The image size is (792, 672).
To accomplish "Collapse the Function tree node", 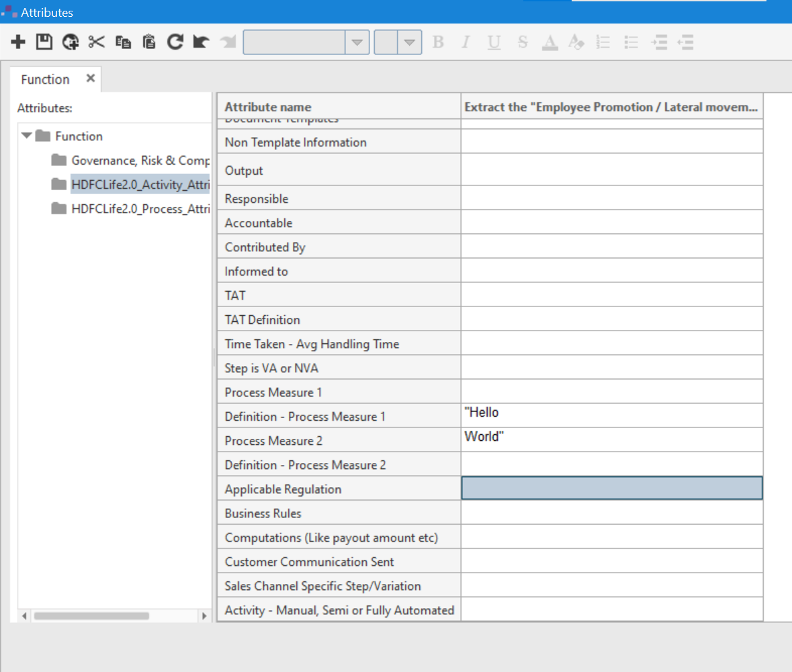I will click(27, 136).
